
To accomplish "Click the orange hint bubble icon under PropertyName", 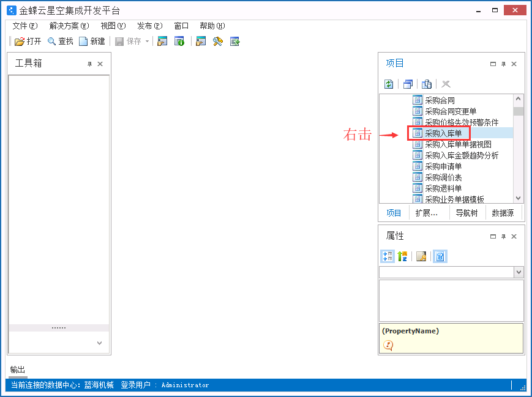I will click(388, 345).
